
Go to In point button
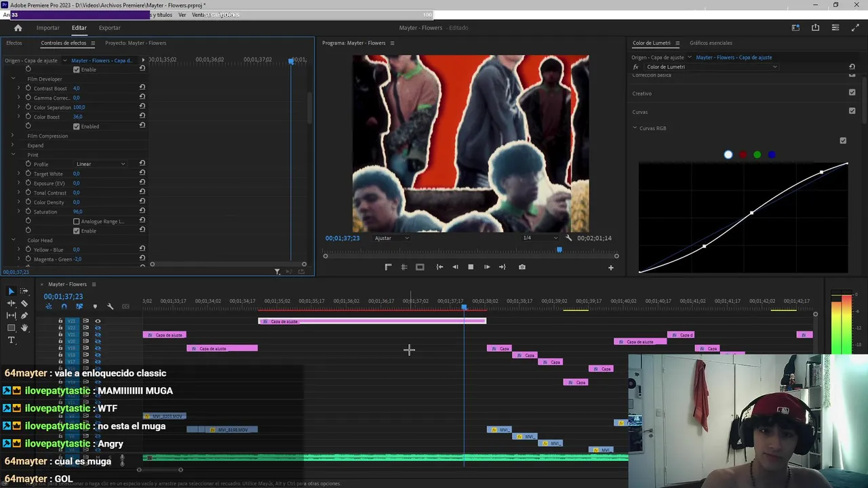pos(439,267)
